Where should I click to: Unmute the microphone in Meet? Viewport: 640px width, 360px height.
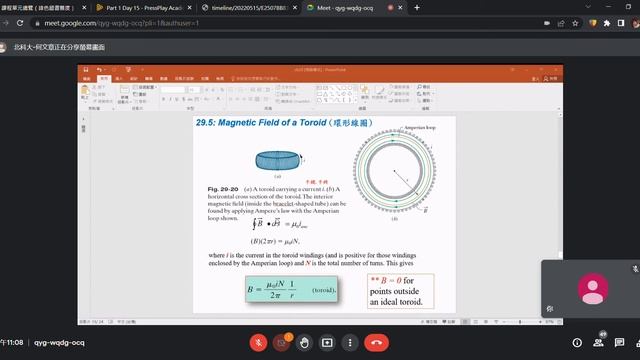258,343
